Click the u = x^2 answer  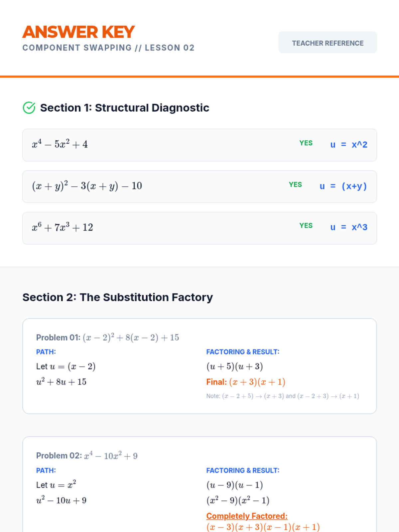point(349,145)
